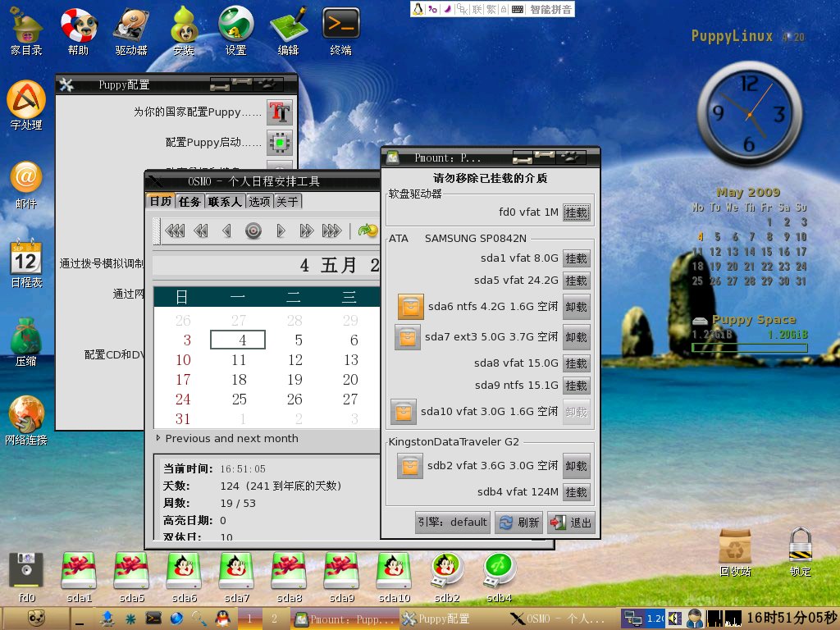Viewport: 840px width, 630px height.
Task: Click the Puppy start menu button in taskbar
Action: tap(36, 619)
